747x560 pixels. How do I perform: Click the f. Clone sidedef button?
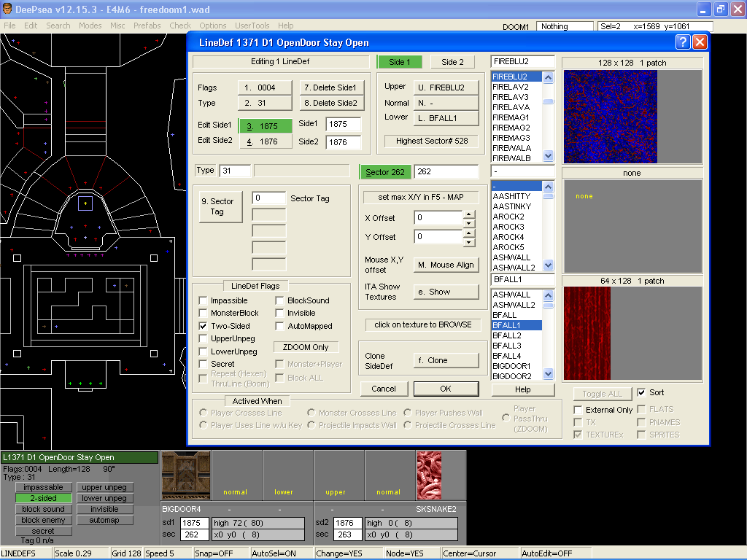point(446,360)
